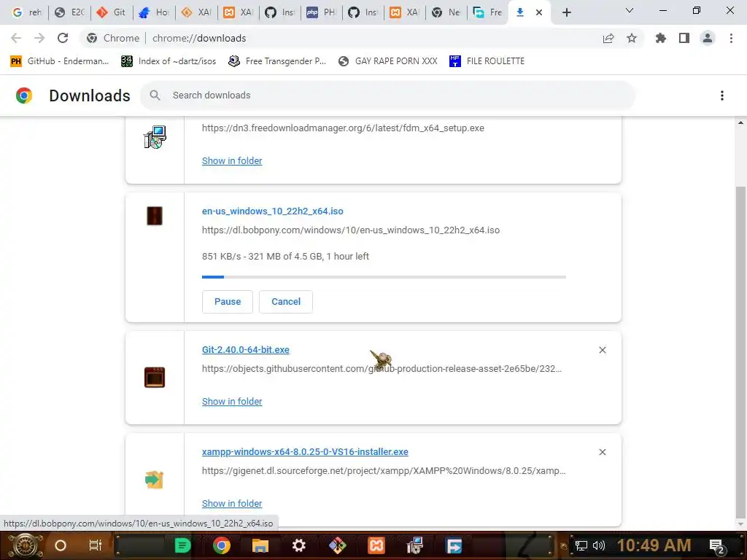
Task: Open Settings gear on taskbar
Action: (x=298, y=545)
